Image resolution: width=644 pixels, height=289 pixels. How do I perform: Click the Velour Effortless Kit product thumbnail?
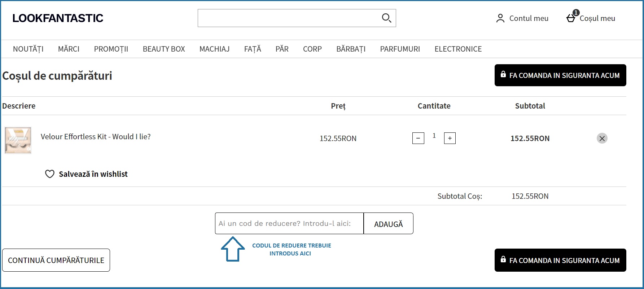click(18, 140)
